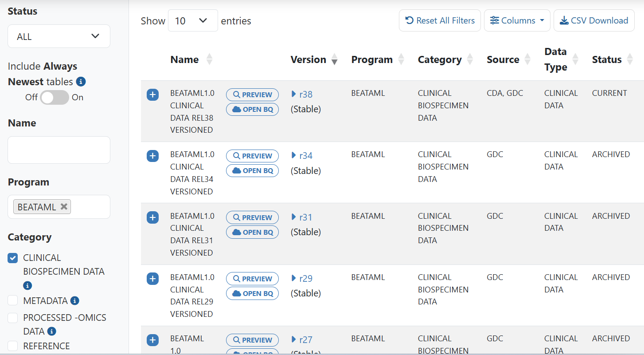Screen dimensions: 644x355
Task: Change the entries-per-page dropdown
Action: click(x=193, y=20)
